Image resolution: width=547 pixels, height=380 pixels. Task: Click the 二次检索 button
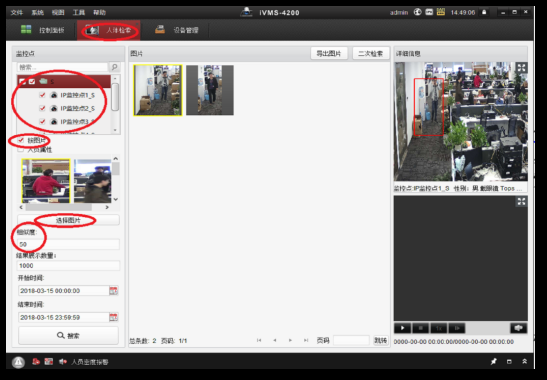click(370, 53)
